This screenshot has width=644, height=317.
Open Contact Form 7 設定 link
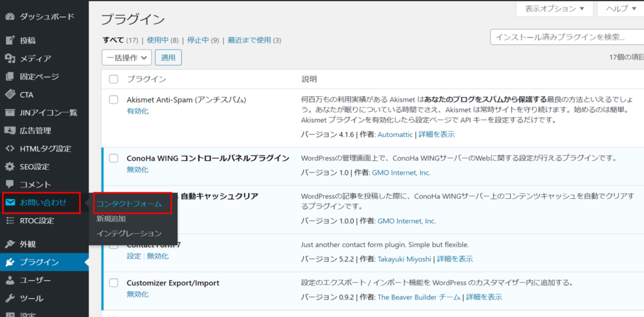click(134, 256)
